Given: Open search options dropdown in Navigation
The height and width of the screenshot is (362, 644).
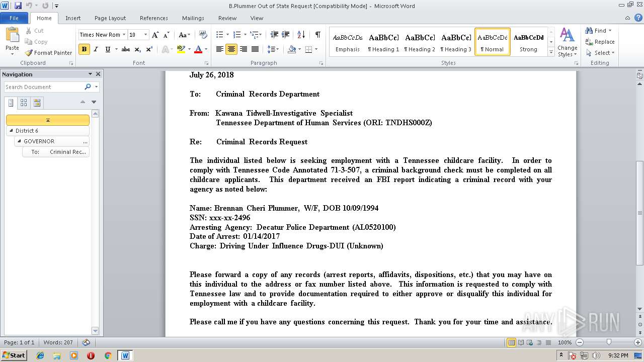Looking at the screenshot, I should (96, 87).
